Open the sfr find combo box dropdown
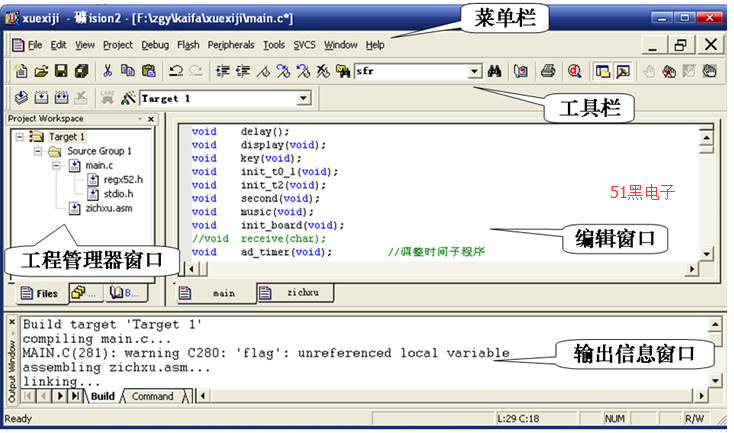734x433 pixels. 474,71
